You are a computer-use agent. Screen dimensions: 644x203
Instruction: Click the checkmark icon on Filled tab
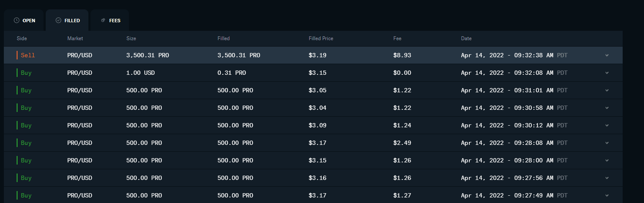point(59,21)
